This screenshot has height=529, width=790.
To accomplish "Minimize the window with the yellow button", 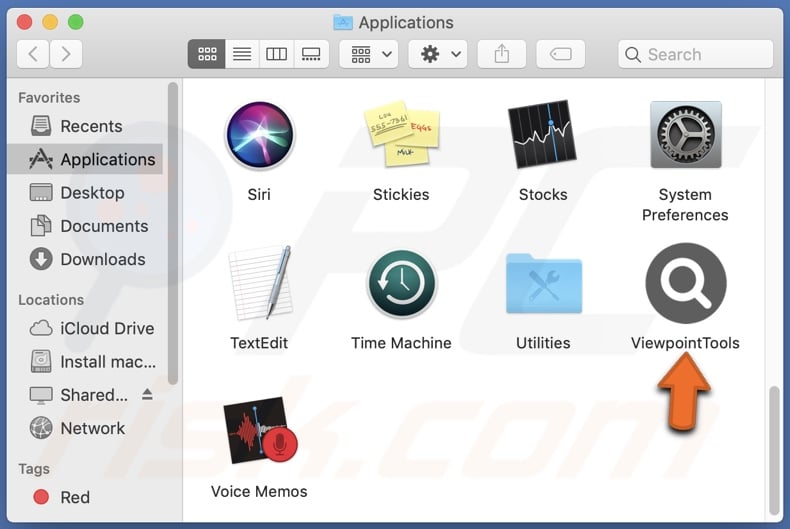I will pos(50,22).
